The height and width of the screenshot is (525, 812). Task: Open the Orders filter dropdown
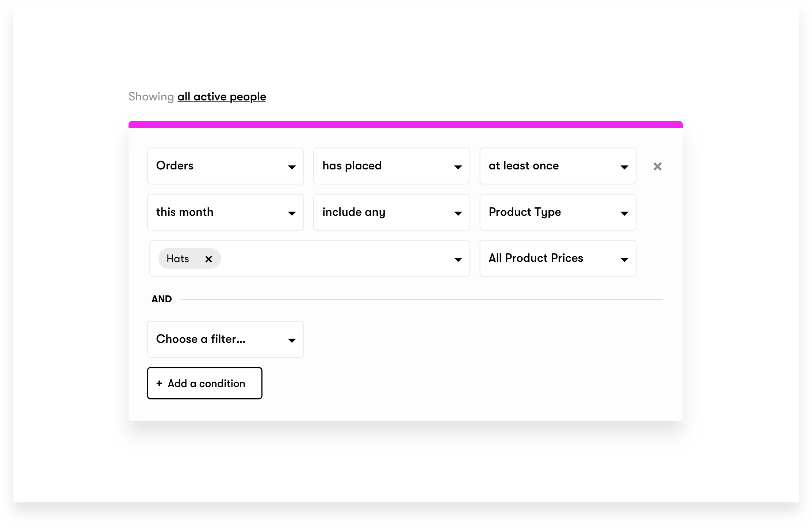coord(225,166)
